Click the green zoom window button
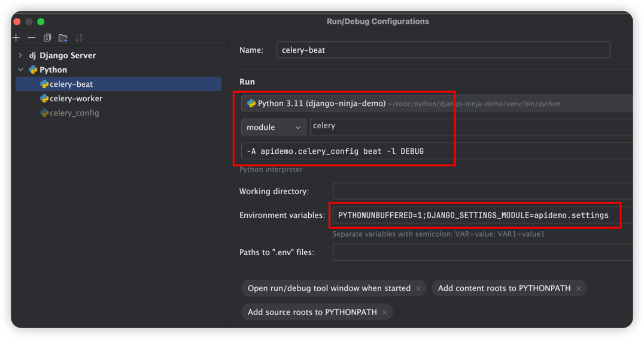 pyautogui.click(x=41, y=22)
